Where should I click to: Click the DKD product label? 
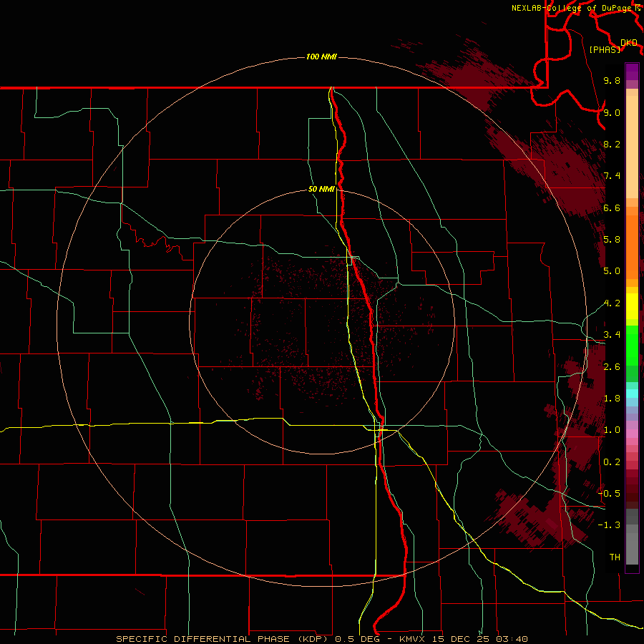point(629,43)
